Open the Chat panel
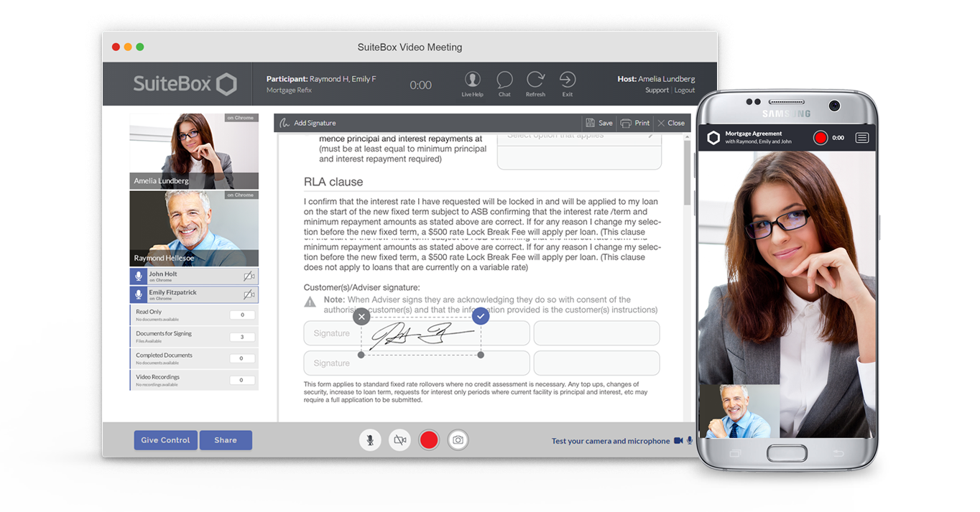The height and width of the screenshot is (512, 980). 504,84
